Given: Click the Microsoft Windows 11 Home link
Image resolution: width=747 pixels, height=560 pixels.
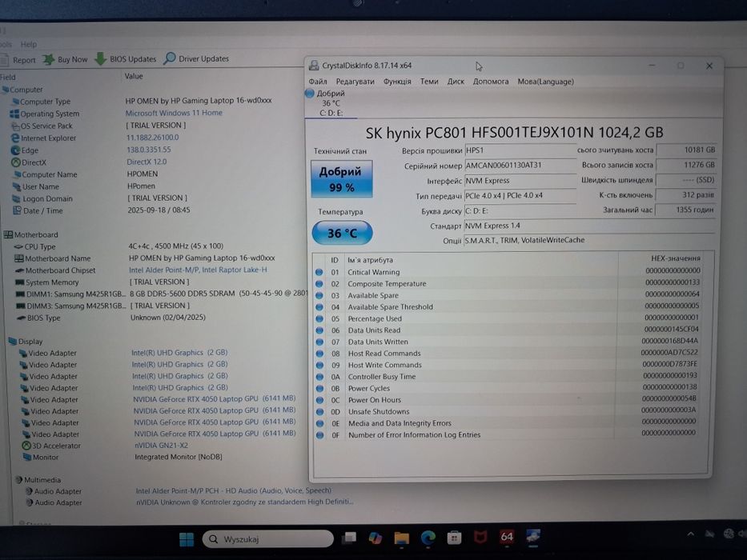Looking at the screenshot, I should pyautogui.click(x=174, y=113).
